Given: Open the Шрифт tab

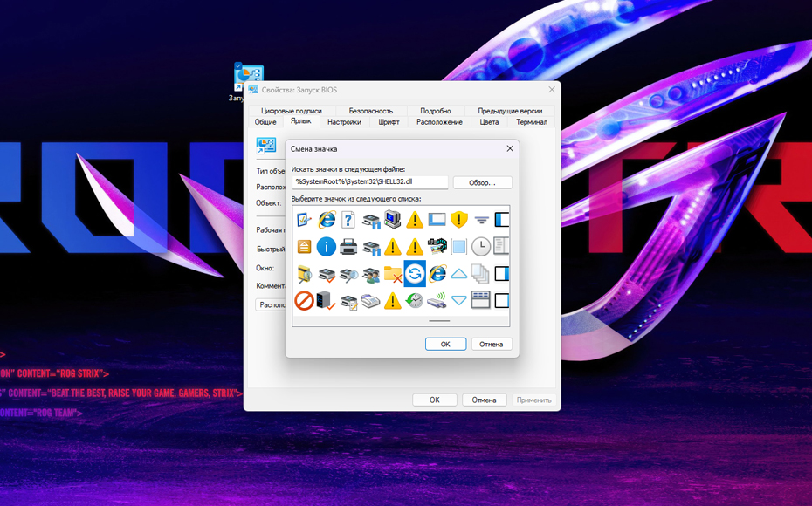Looking at the screenshot, I should pyautogui.click(x=389, y=122).
